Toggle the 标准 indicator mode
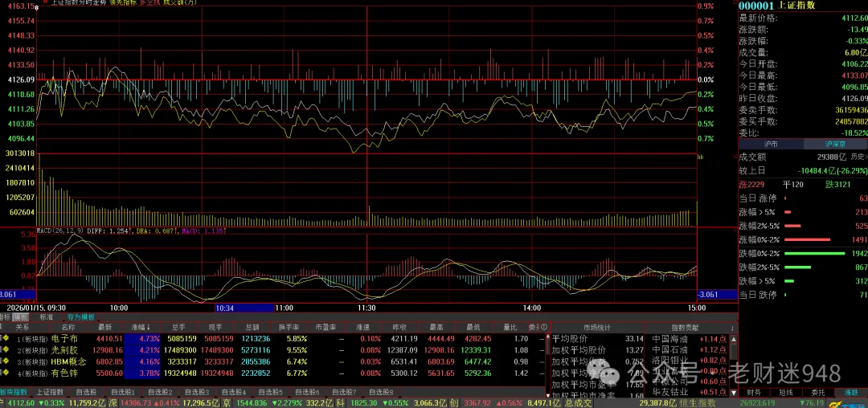868x408 pixels. [47, 316]
